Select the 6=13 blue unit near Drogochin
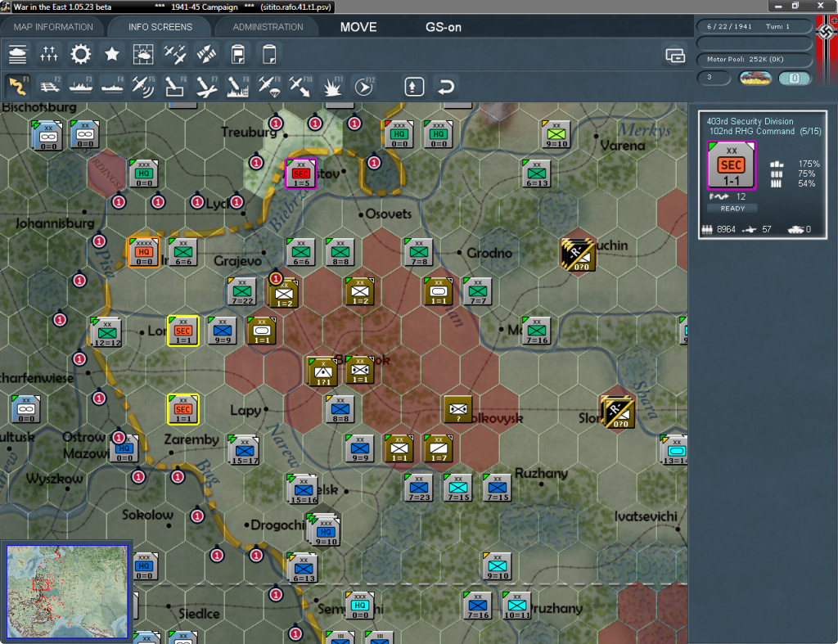838x644 pixels. [x=304, y=568]
